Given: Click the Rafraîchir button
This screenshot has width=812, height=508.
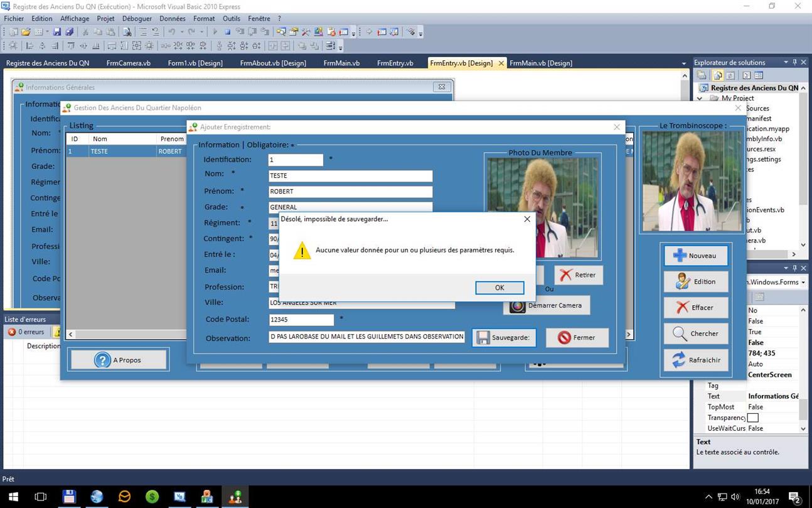Looking at the screenshot, I should coord(695,360).
